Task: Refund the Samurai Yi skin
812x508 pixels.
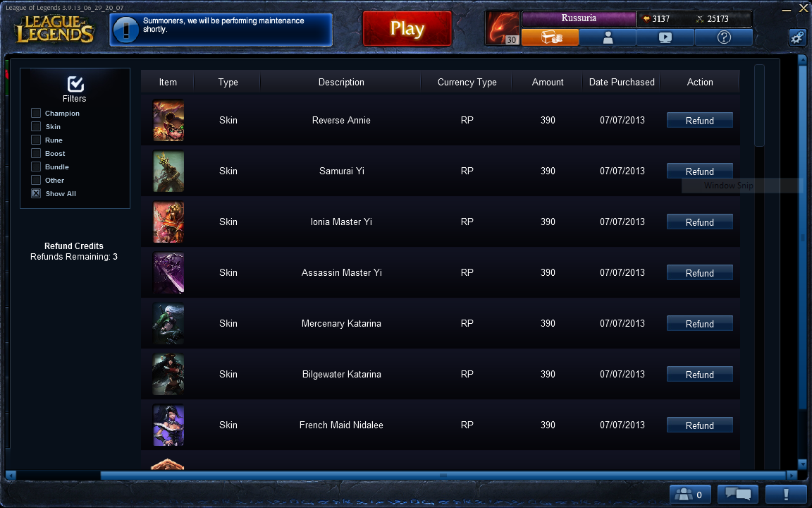Action: (700, 171)
